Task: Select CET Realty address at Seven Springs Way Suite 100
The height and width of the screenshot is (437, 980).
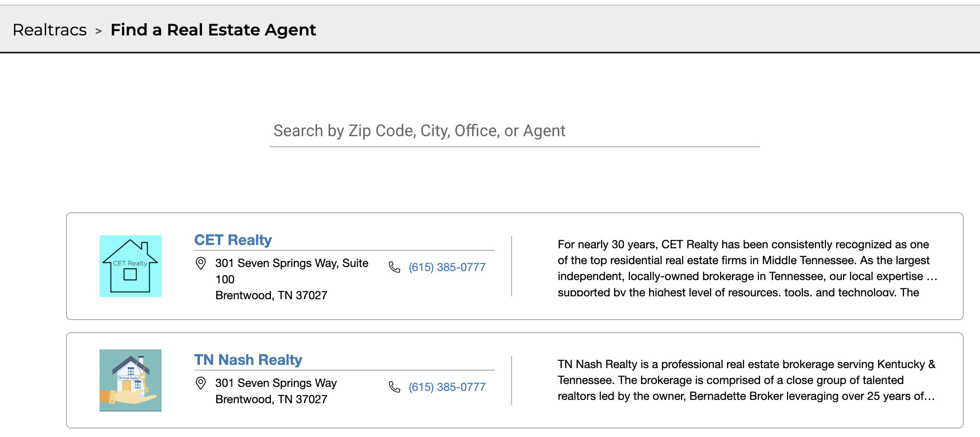Action: click(x=292, y=279)
